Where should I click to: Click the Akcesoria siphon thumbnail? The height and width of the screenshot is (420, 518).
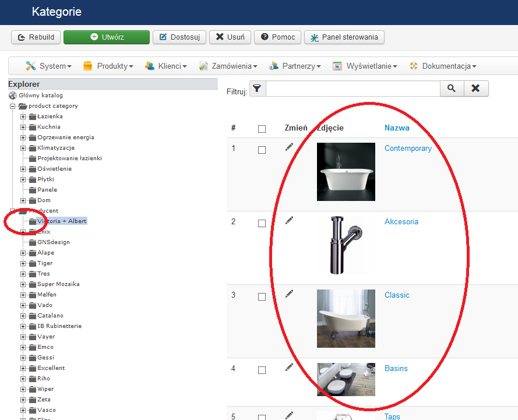(346, 245)
